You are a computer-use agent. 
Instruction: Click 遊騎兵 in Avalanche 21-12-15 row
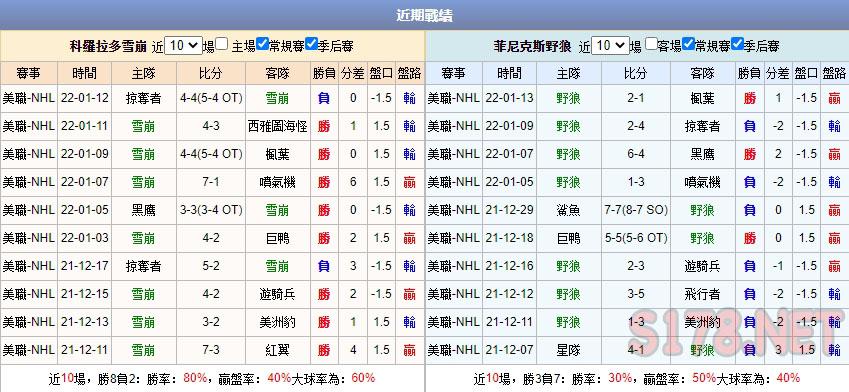pos(278,294)
